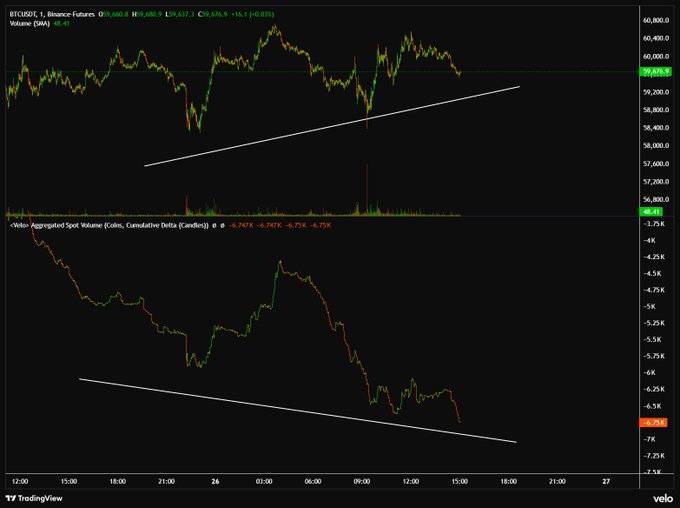
Task: Click the 60,800.0 price axis label
Action: pyautogui.click(x=656, y=20)
